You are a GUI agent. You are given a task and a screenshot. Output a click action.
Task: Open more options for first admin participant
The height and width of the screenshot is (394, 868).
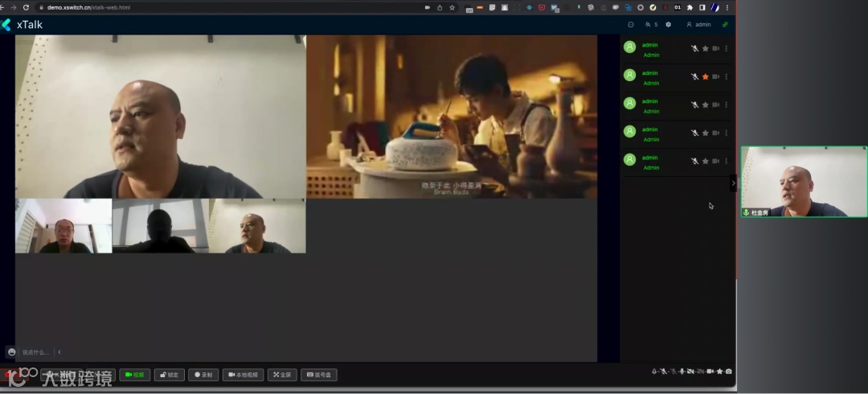tap(727, 49)
